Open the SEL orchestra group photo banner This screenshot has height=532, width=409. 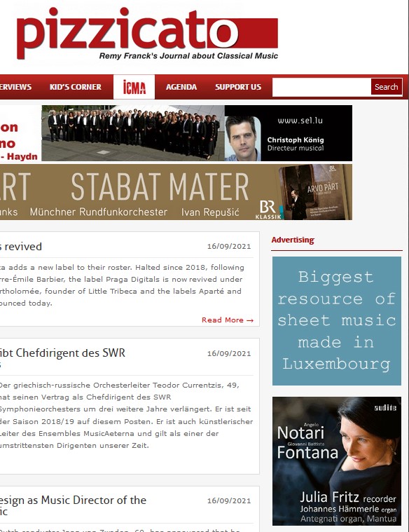tap(133, 133)
